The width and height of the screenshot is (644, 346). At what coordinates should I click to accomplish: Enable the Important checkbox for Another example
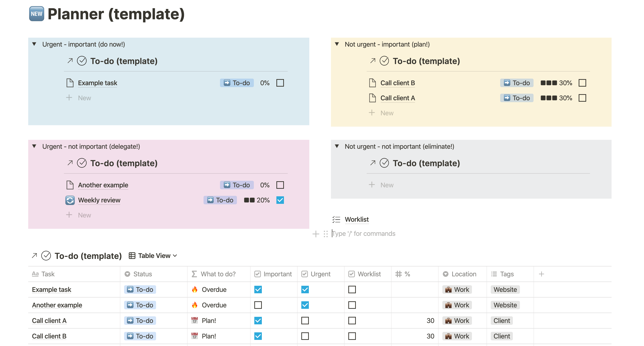pos(258,305)
